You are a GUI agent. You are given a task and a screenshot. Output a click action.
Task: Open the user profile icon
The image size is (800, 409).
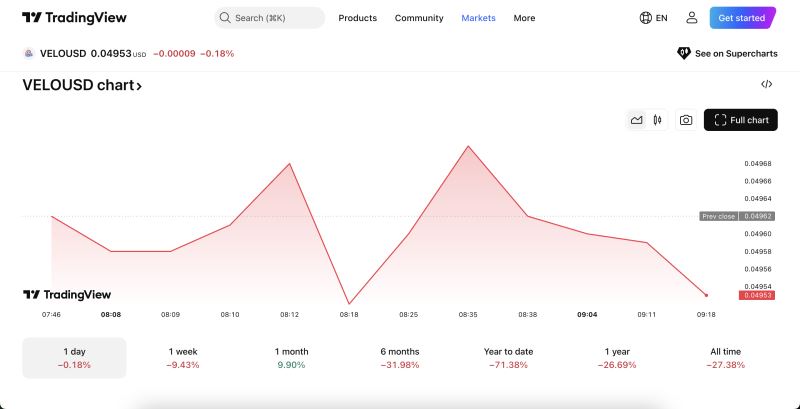pyautogui.click(x=691, y=18)
